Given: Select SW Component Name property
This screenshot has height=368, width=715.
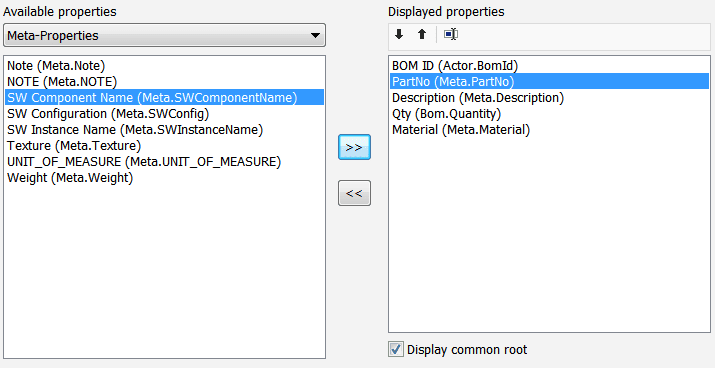Looking at the screenshot, I should click(165, 98).
